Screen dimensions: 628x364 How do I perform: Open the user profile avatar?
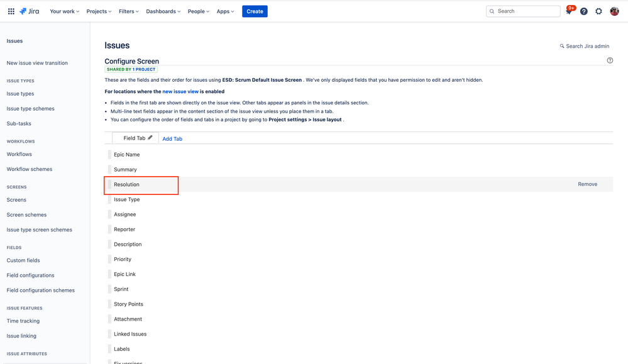[614, 11]
